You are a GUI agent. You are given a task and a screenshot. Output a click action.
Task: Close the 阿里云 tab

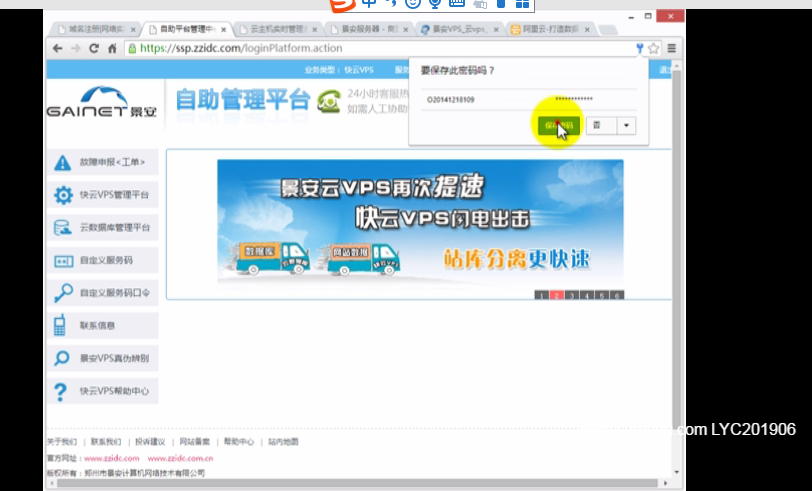coord(587,30)
